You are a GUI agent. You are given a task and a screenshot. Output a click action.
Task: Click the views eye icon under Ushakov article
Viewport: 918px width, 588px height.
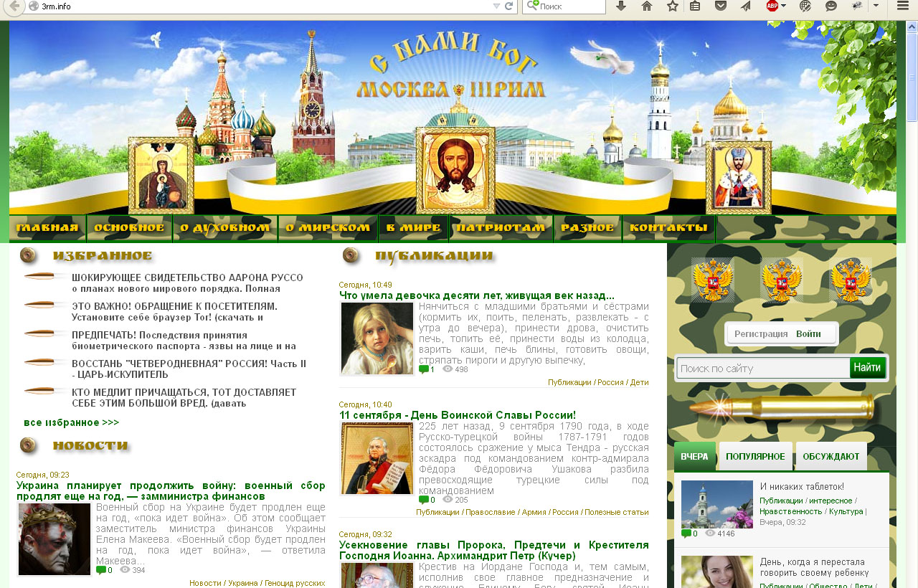448,499
